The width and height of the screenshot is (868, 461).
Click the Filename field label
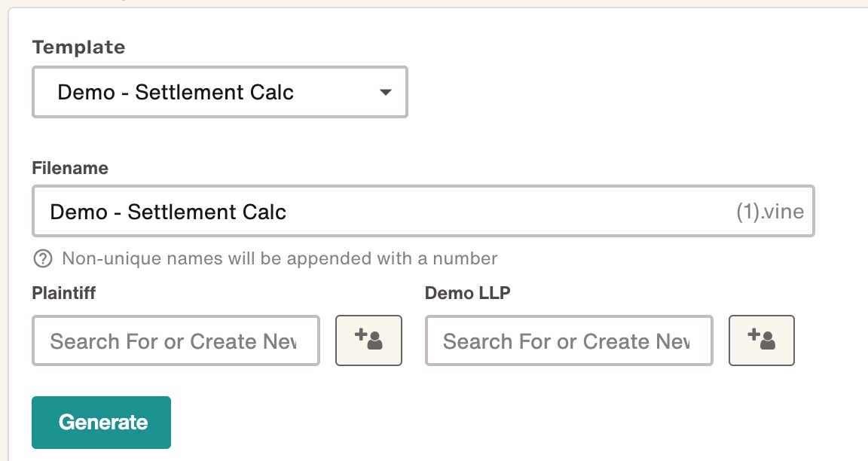(70, 168)
